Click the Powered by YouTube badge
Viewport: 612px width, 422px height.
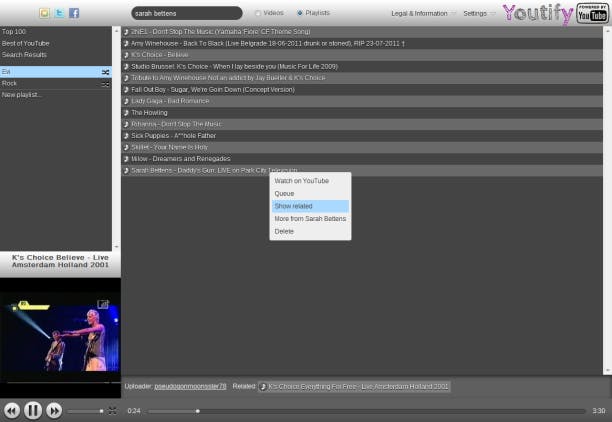592,14
